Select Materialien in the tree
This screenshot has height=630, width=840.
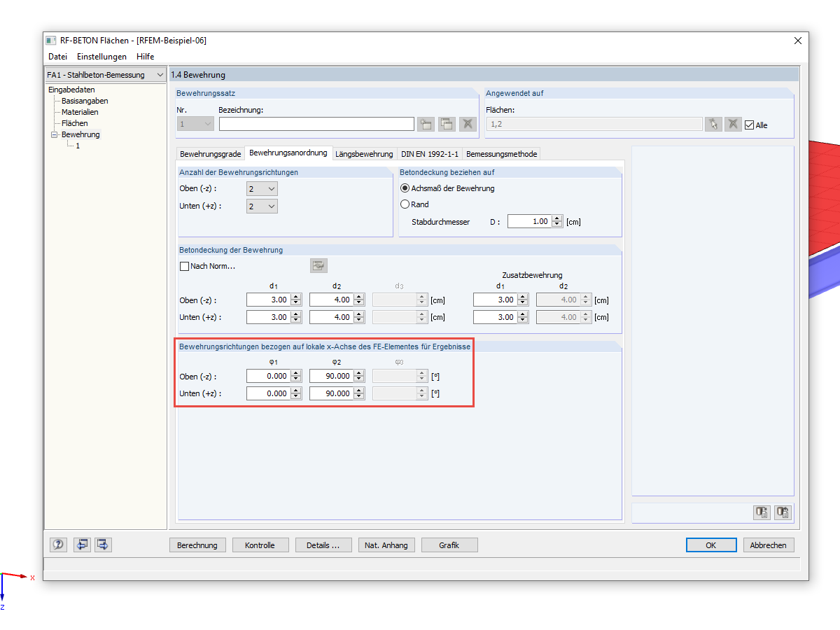point(80,112)
